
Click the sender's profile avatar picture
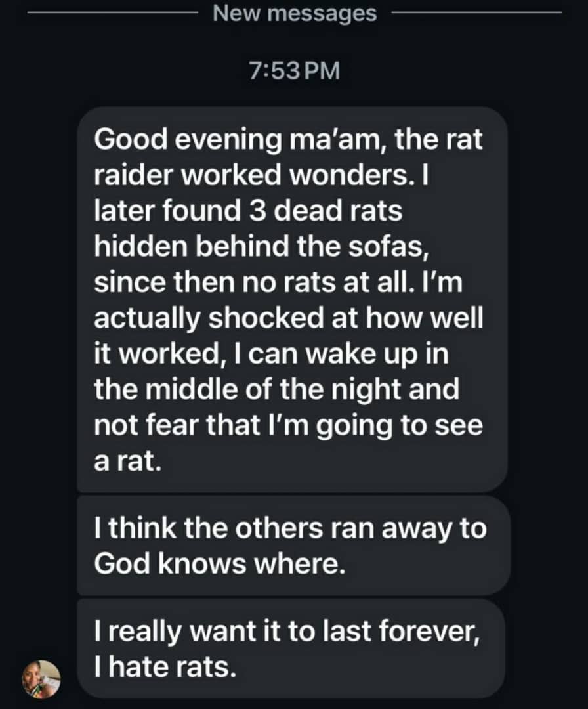(41, 678)
